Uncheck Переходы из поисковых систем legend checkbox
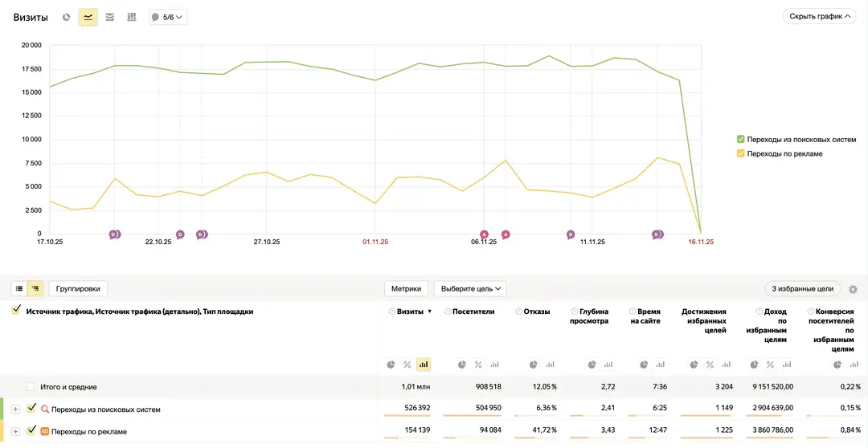868x448 pixels. pos(741,139)
